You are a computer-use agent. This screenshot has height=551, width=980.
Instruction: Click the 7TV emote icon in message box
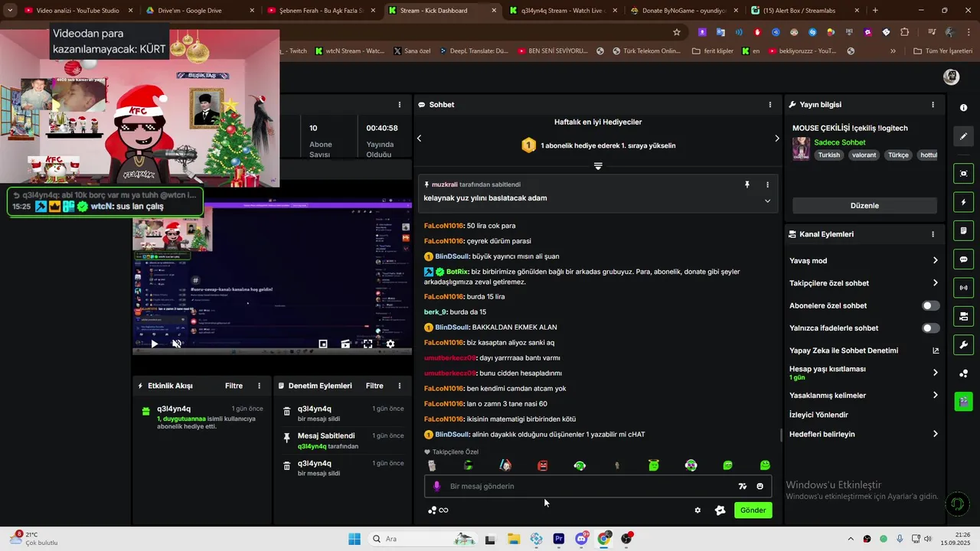pos(742,486)
